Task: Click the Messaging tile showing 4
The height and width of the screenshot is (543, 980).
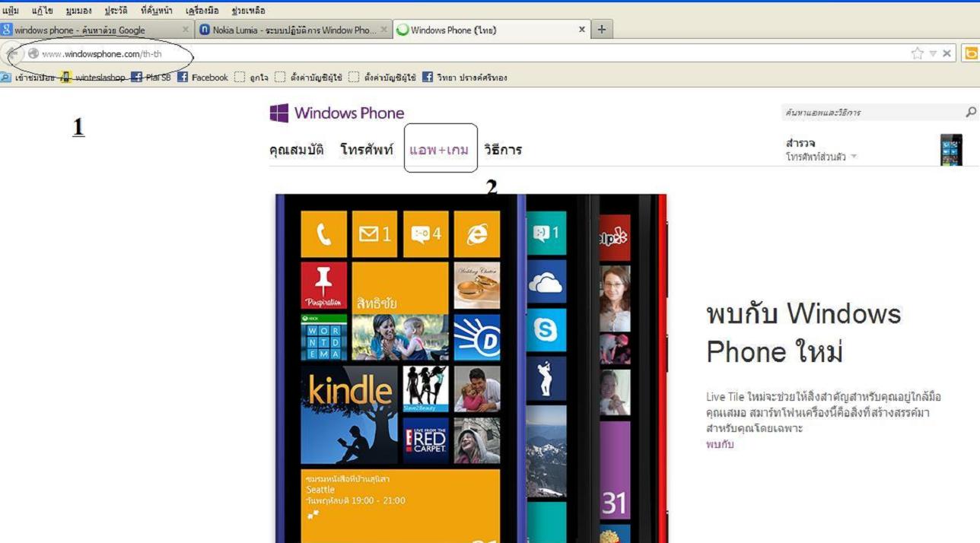Action: pos(425,234)
